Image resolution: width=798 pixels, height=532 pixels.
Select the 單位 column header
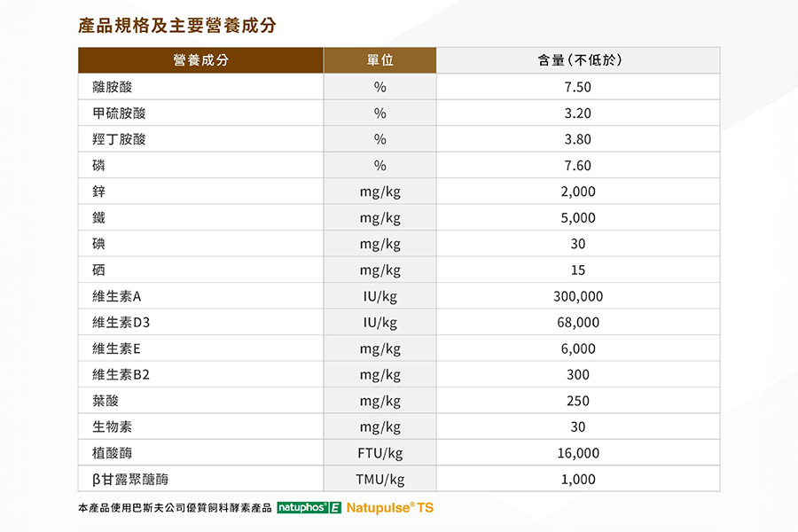(379, 60)
